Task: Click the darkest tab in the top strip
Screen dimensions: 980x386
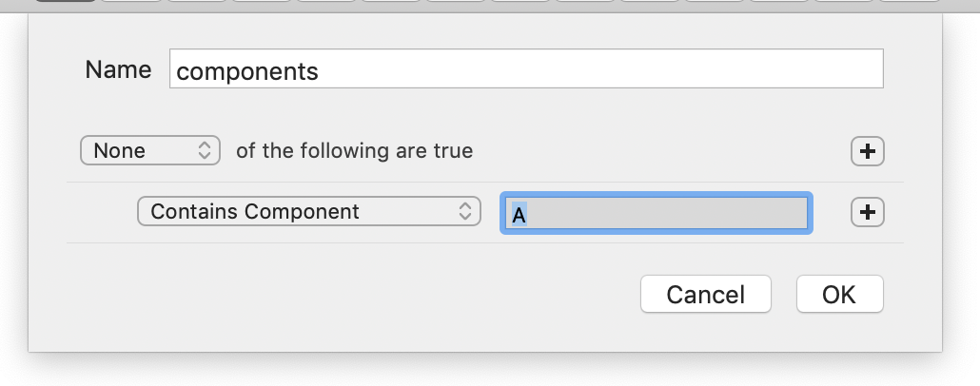Action: pos(63,2)
